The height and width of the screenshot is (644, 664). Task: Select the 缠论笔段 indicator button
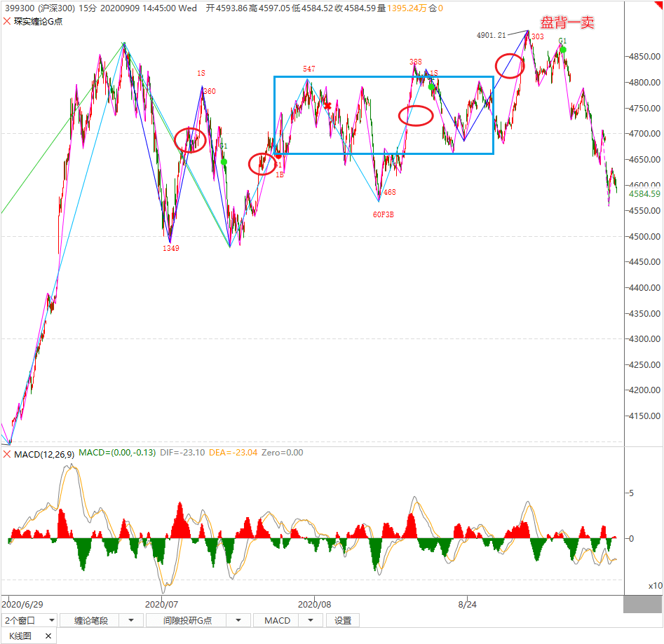click(x=90, y=620)
